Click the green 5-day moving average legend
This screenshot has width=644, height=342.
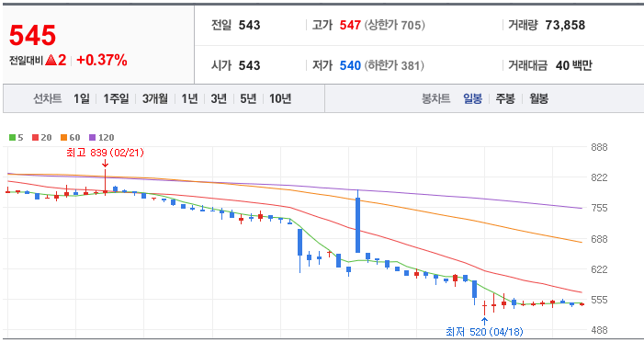17,138
